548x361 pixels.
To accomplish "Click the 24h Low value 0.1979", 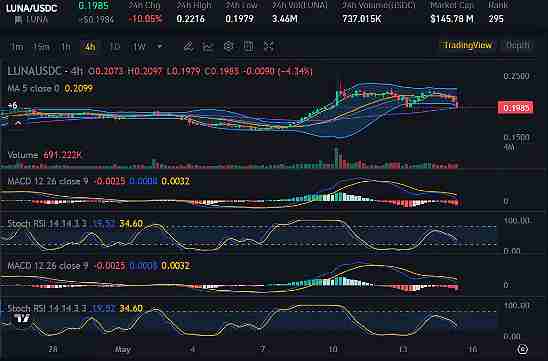I will pyautogui.click(x=239, y=19).
